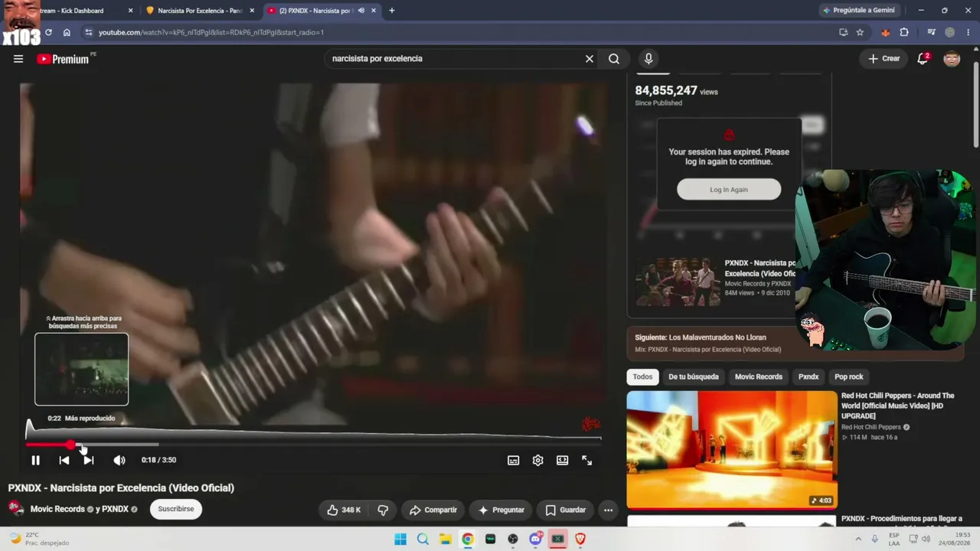Install app icon in address bar

[843, 32]
